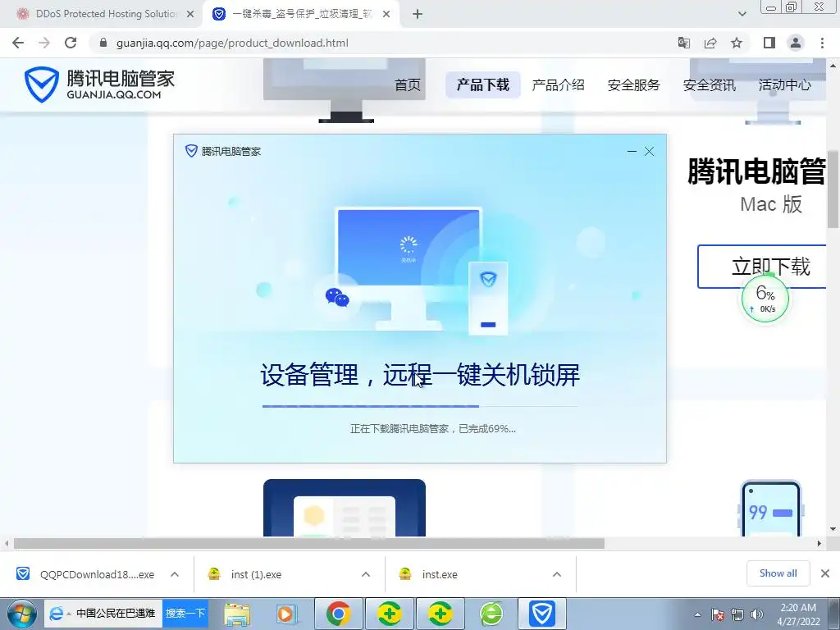
Task: Open the taskbar clock 2:20 AM
Action: pos(798,614)
